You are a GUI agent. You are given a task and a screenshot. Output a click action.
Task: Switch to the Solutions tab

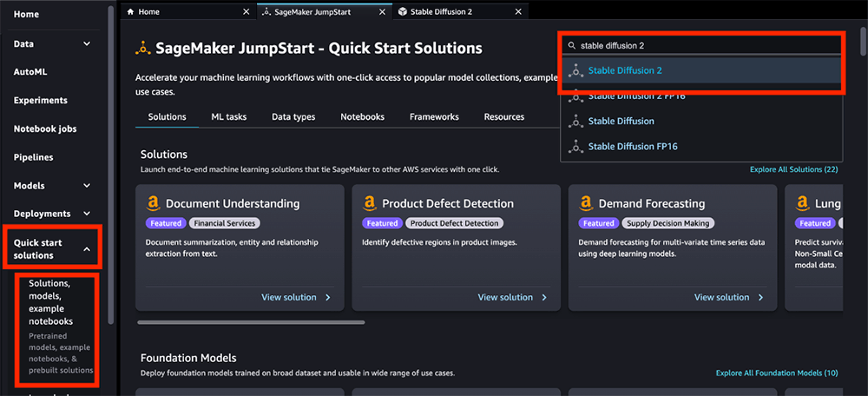pyautogui.click(x=168, y=117)
